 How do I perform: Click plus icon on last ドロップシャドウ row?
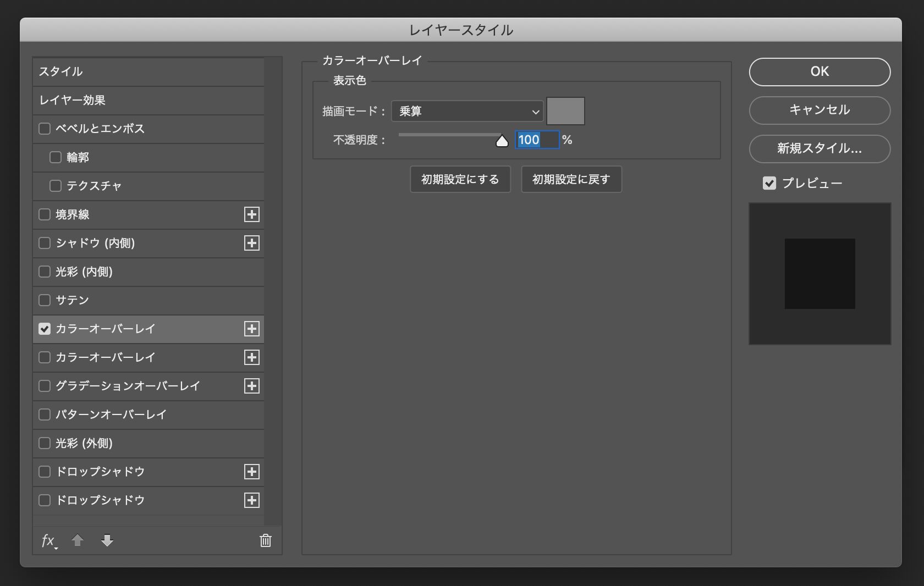click(x=252, y=500)
